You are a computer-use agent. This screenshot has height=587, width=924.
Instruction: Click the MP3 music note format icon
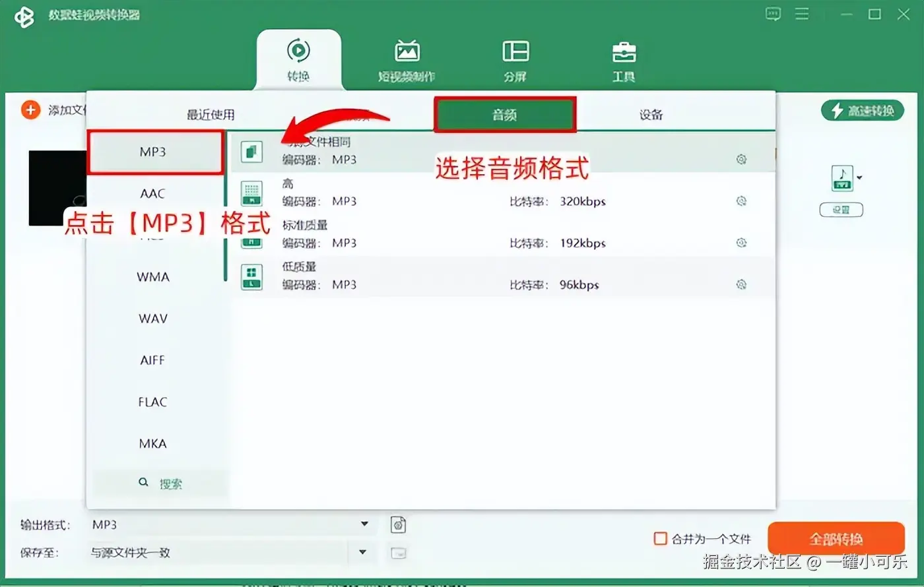(842, 178)
